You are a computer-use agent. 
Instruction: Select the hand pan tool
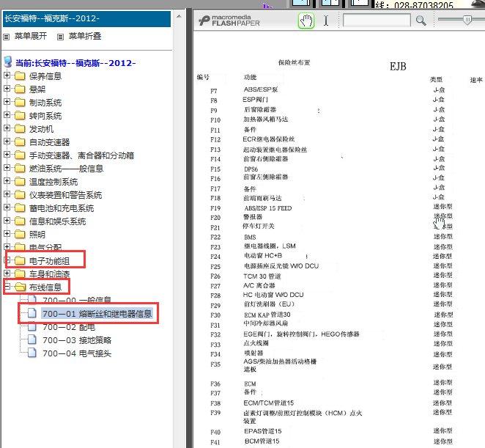(306, 21)
